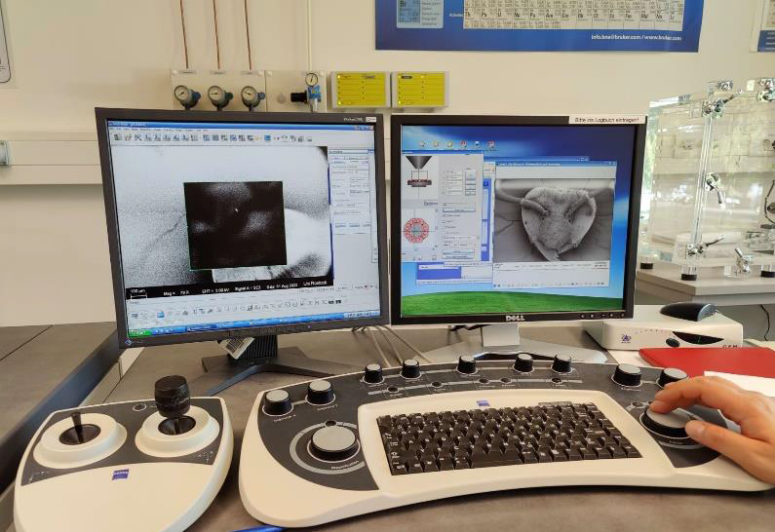Click the Date readout in the data bar
The image size is (775, 532).
(x=283, y=286)
